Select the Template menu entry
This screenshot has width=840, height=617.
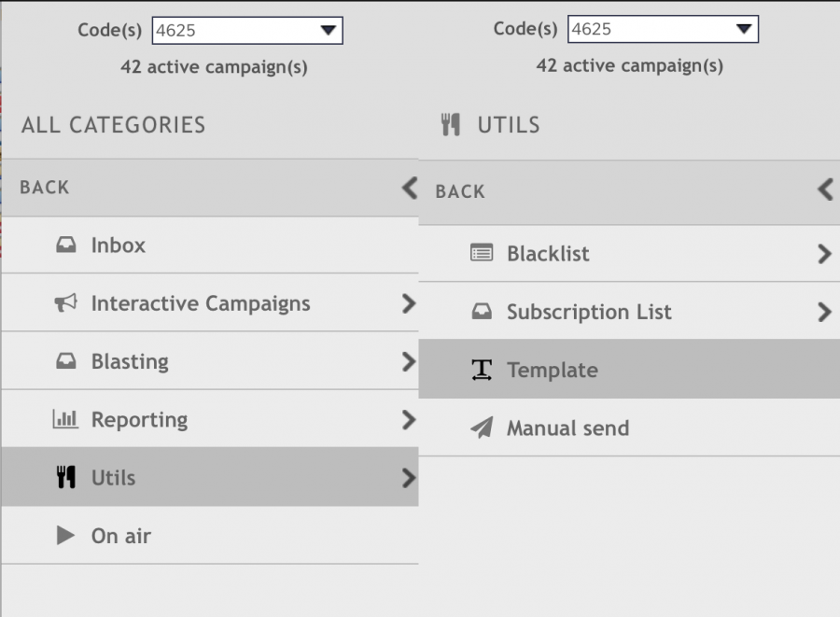(553, 371)
